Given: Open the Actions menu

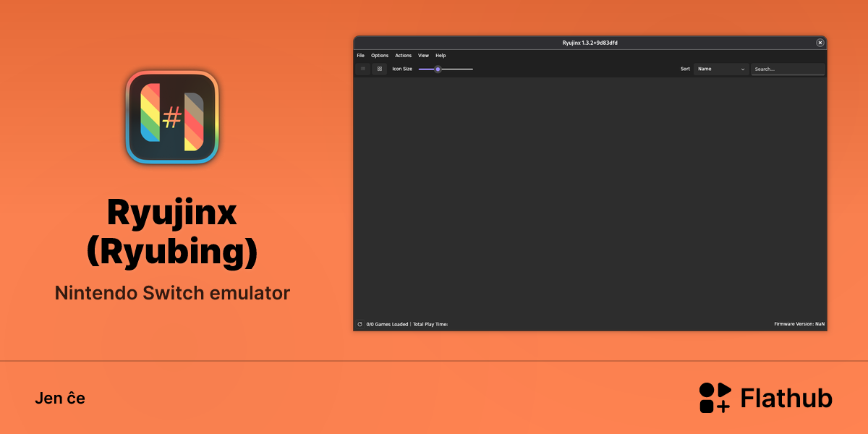Looking at the screenshot, I should point(403,56).
